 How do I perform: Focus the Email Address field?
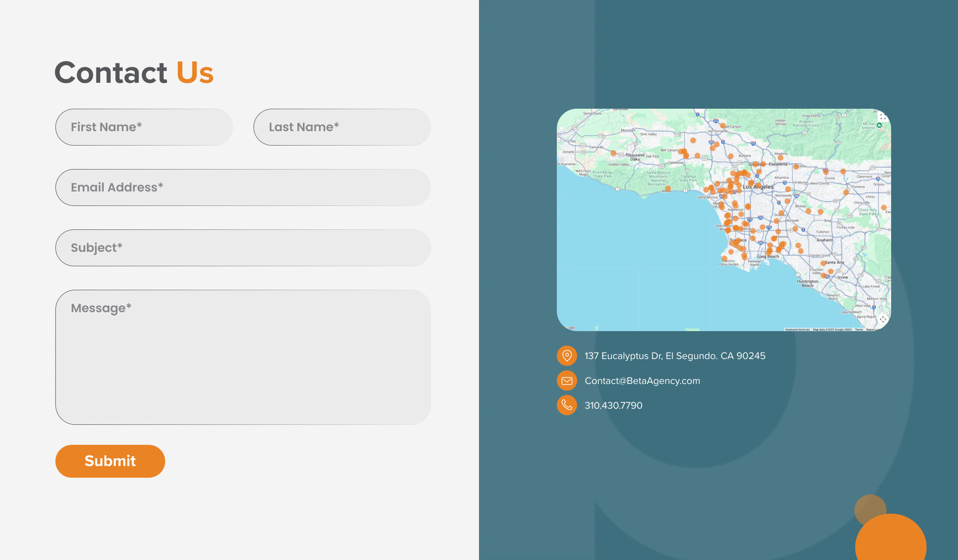(x=243, y=187)
